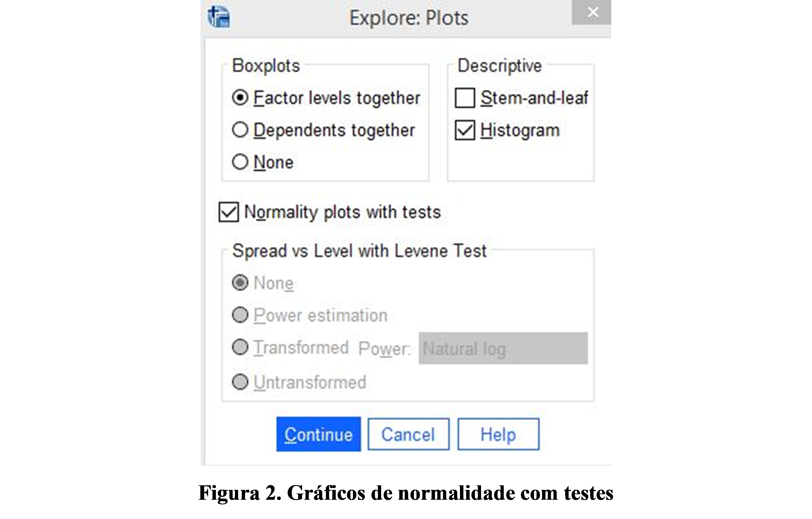
Task: Click the Spread vs Level with Levene Test heading
Action: click(x=359, y=251)
